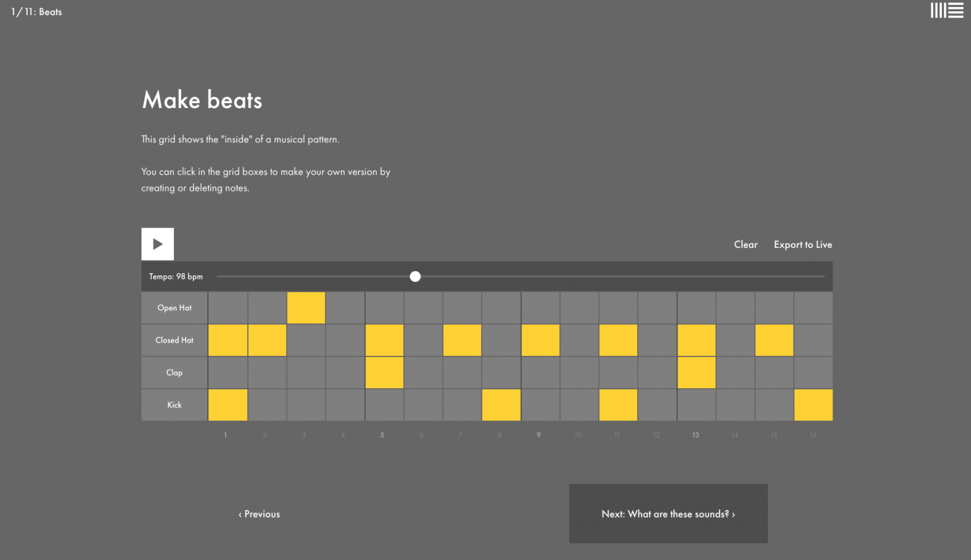Screen dimensions: 971x560
Task: Turn off the Kick note on step 16
Action: pos(813,405)
